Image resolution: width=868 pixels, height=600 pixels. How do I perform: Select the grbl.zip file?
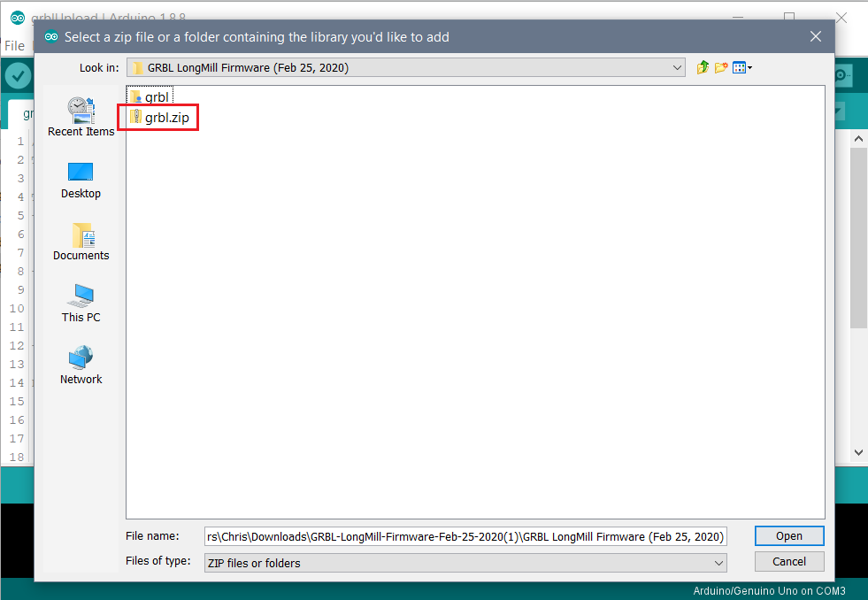[x=159, y=118]
